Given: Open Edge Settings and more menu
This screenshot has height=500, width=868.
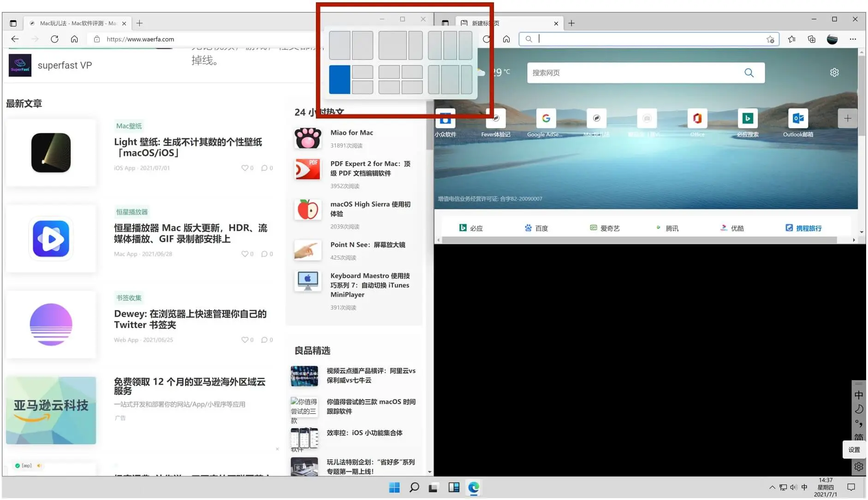Looking at the screenshot, I should (853, 39).
